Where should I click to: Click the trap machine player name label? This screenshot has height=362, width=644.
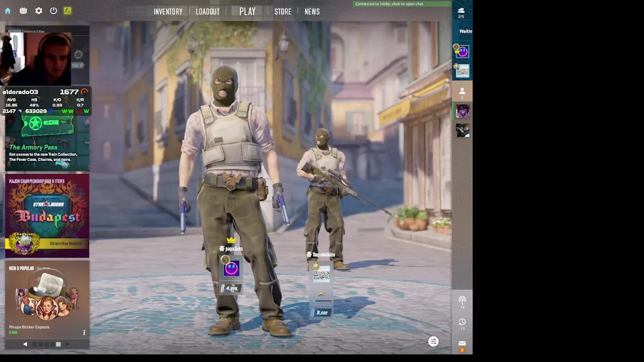click(x=324, y=255)
